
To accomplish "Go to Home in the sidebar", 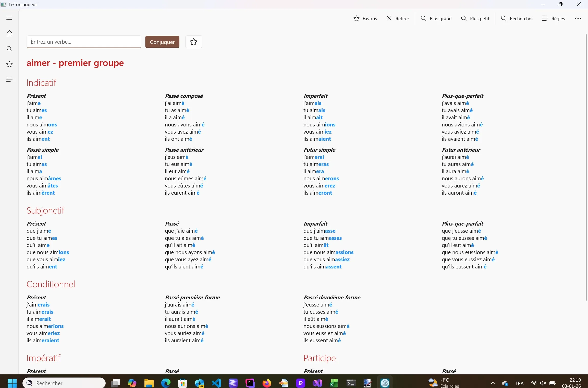I will coord(9,33).
